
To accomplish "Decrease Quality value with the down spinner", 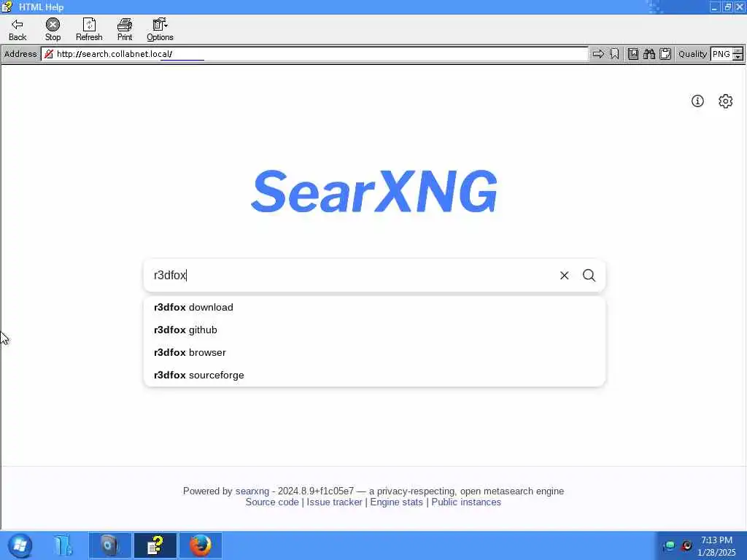I will pos(738,57).
